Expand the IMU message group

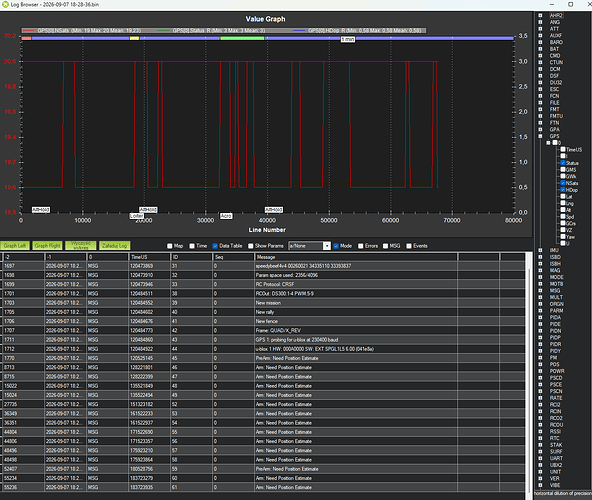point(540,250)
